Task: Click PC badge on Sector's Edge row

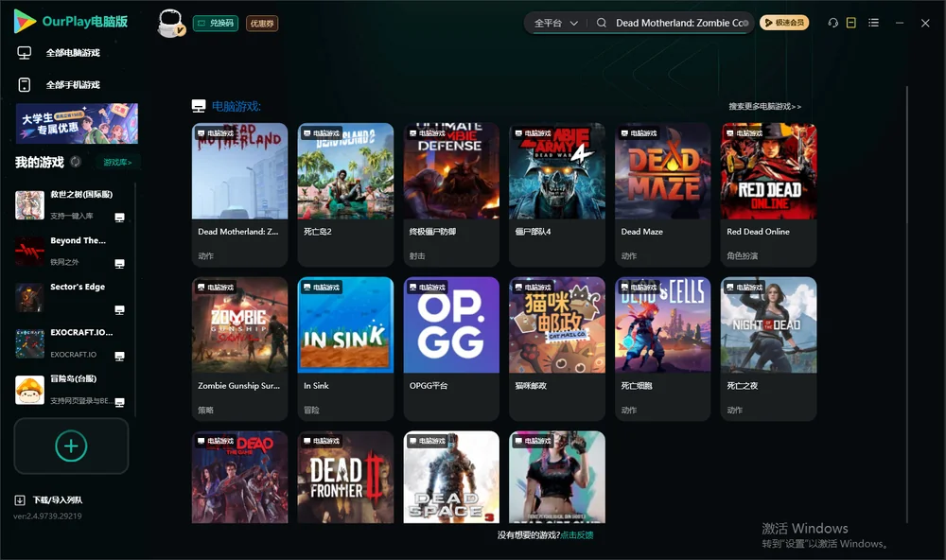Action: pyautogui.click(x=119, y=309)
